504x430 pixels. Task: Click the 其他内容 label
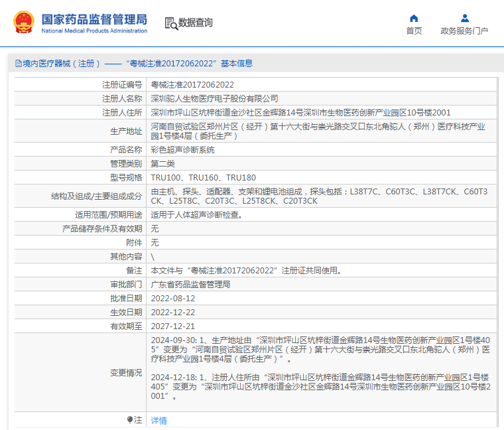point(126,257)
